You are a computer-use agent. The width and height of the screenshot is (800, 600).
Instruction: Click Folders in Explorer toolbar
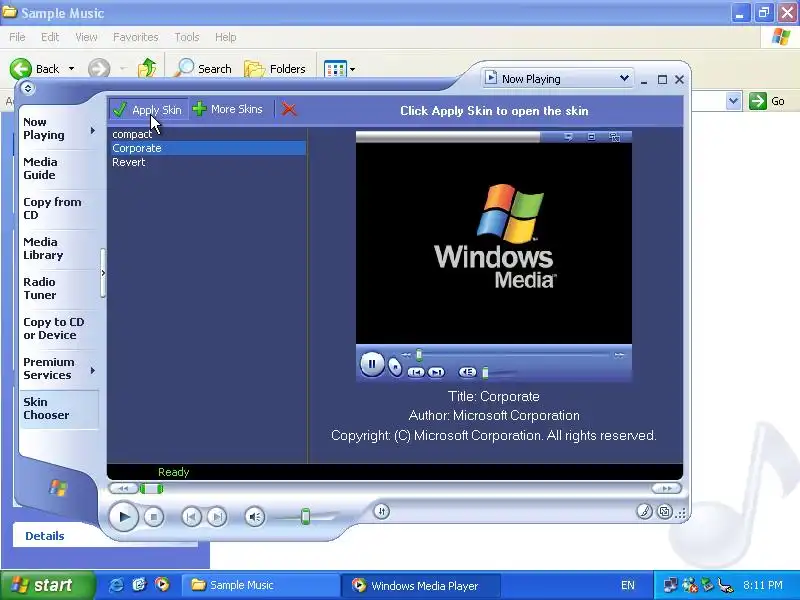point(275,68)
